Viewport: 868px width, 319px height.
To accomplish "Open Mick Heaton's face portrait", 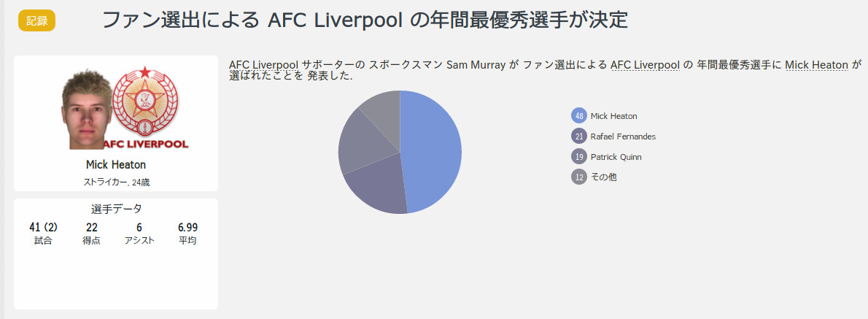I will click(x=86, y=109).
